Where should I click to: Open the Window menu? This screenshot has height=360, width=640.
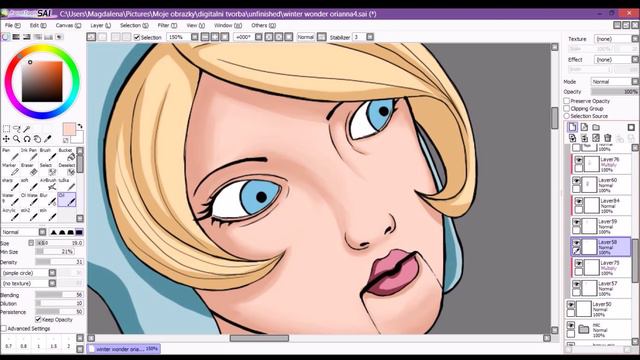228,25
